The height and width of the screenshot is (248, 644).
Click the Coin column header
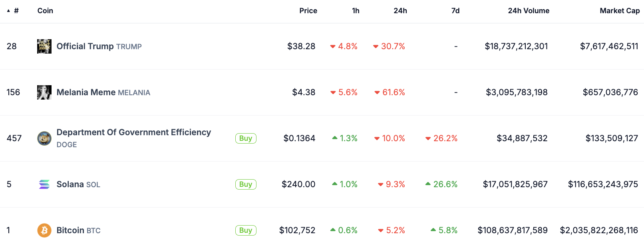45,11
